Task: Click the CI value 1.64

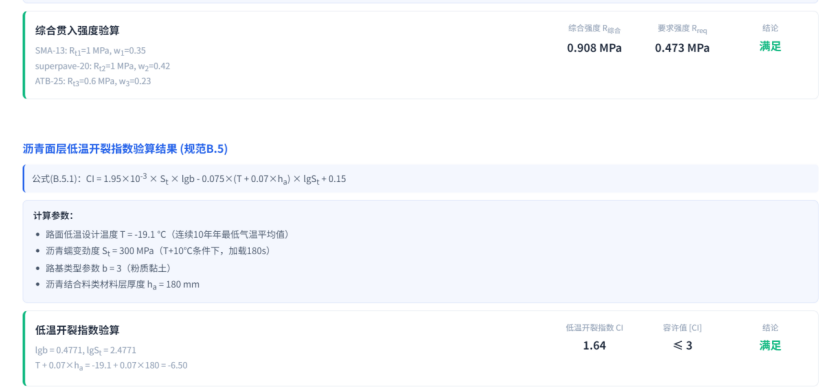Action: [594, 346]
